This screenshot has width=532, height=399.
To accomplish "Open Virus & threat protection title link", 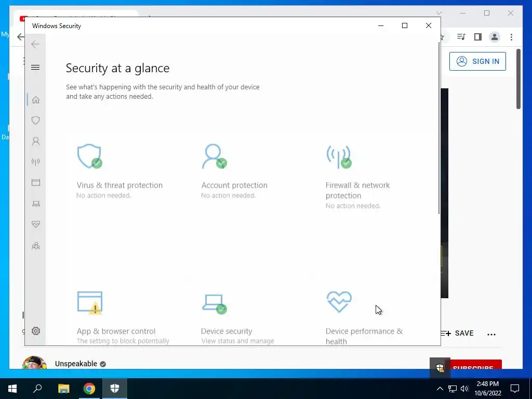I will coord(119,185).
